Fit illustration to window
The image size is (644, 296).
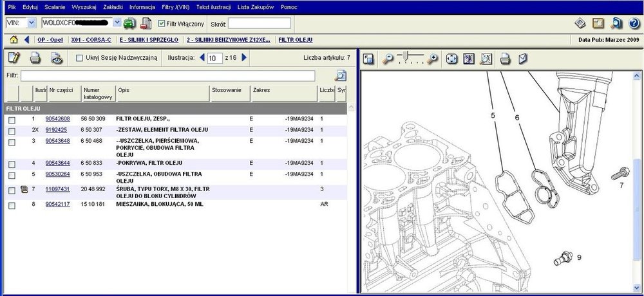451,59
